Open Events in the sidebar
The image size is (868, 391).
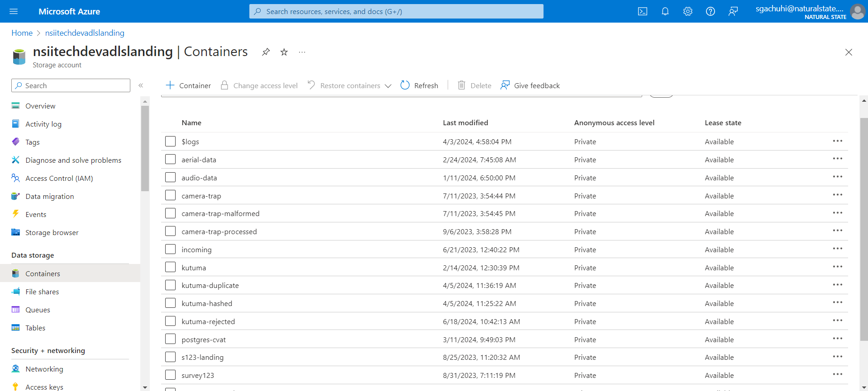(36, 214)
